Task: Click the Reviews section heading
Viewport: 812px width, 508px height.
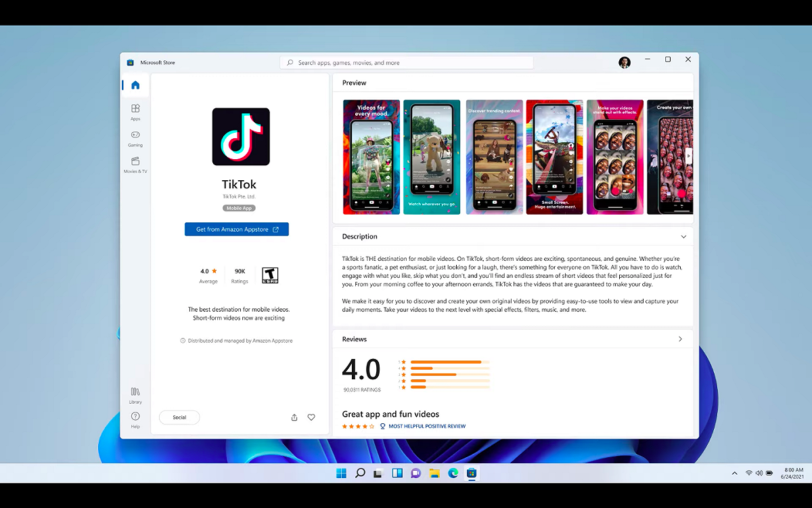Action: point(355,339)
